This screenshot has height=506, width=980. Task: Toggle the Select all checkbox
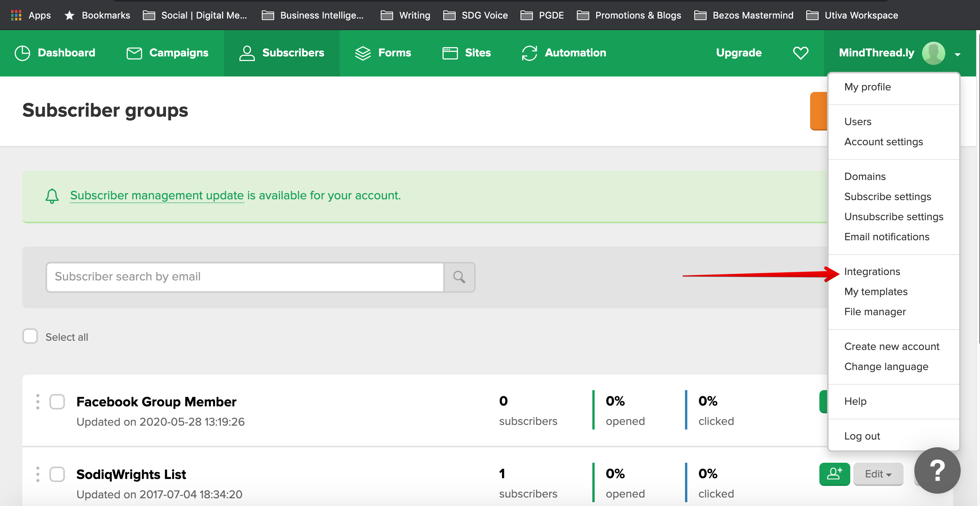coord(30,336)
